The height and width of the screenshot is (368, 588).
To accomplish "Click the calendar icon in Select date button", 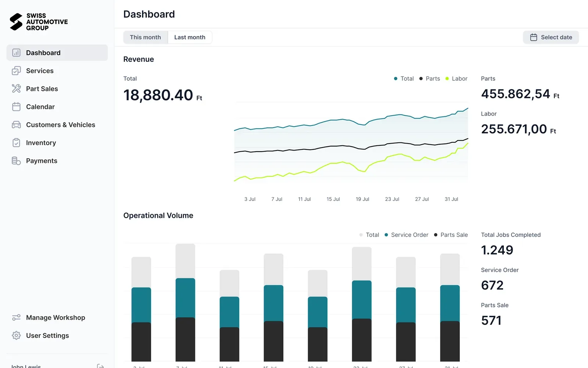I will pos(534,37).
